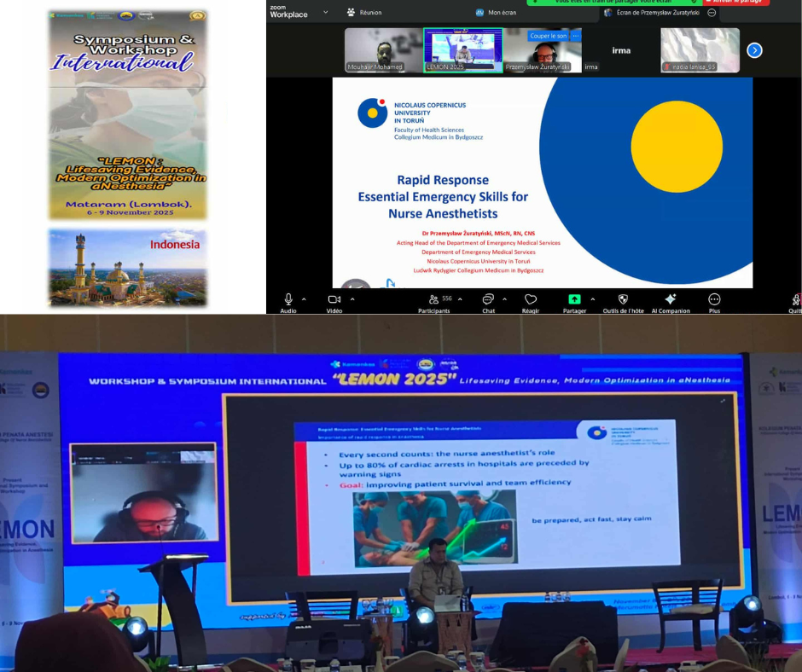Click the Réagir heart icon
The height and width of the screenshot is (672, 802).
coord(531,299)
